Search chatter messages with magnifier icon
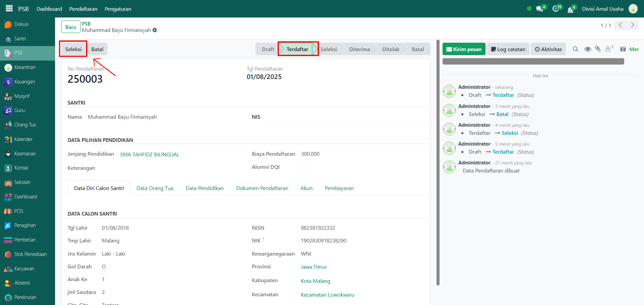 [576, 49]
